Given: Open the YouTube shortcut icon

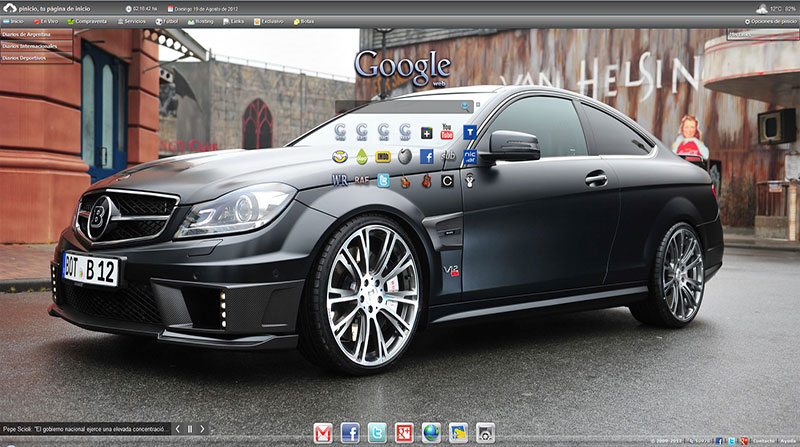Looking at the screenshot, I should [447, 132].
